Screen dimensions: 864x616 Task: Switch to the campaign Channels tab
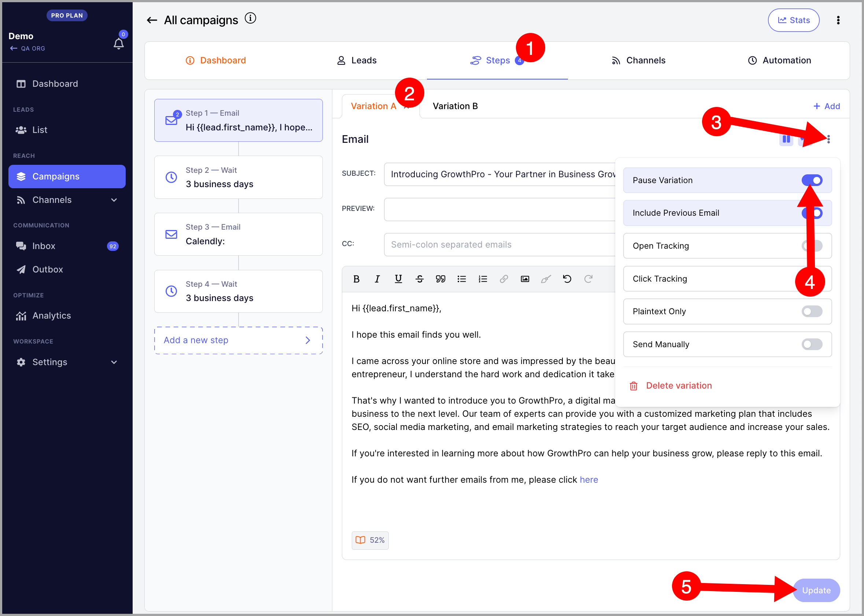tap(639, 61)
